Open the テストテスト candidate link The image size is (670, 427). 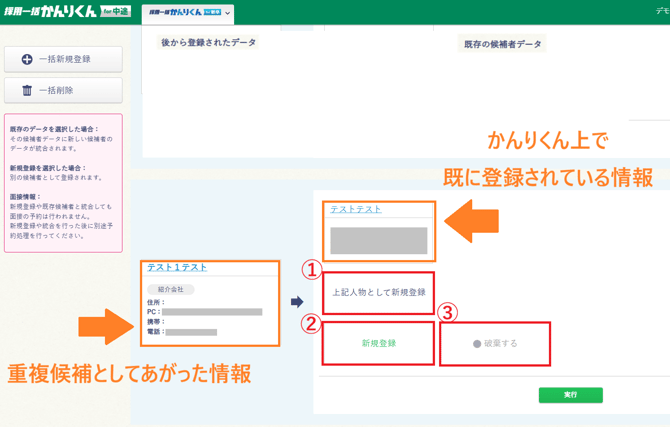356,209
